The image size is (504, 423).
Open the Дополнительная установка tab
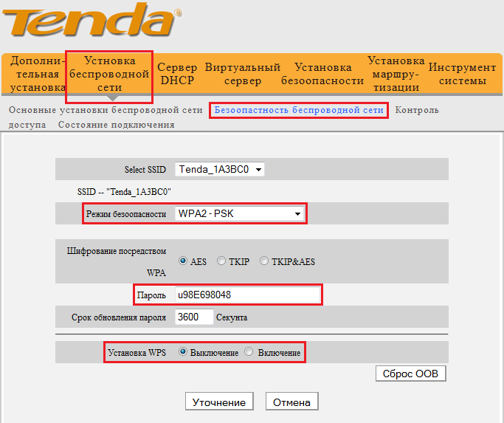(x=38, y=74)
